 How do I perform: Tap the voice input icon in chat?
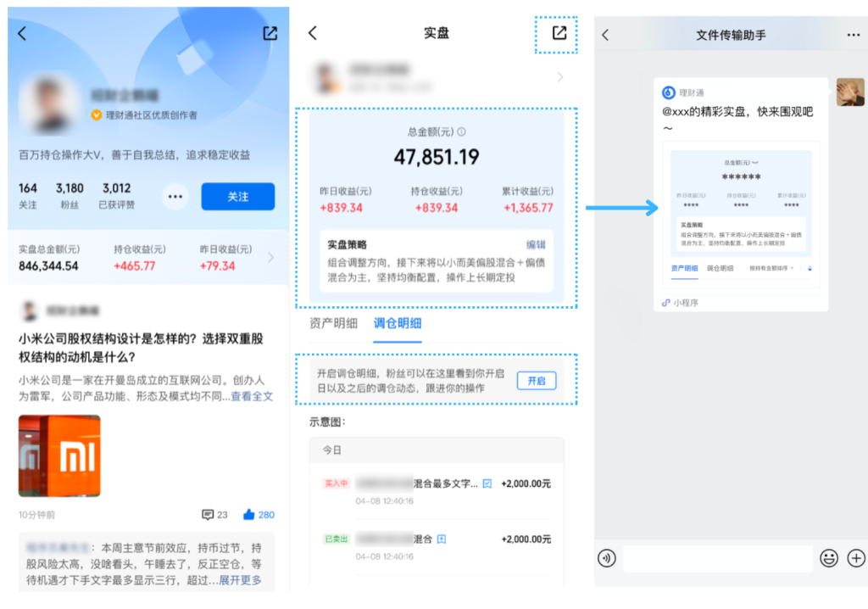pyautogui.click(x=606, y=558)
